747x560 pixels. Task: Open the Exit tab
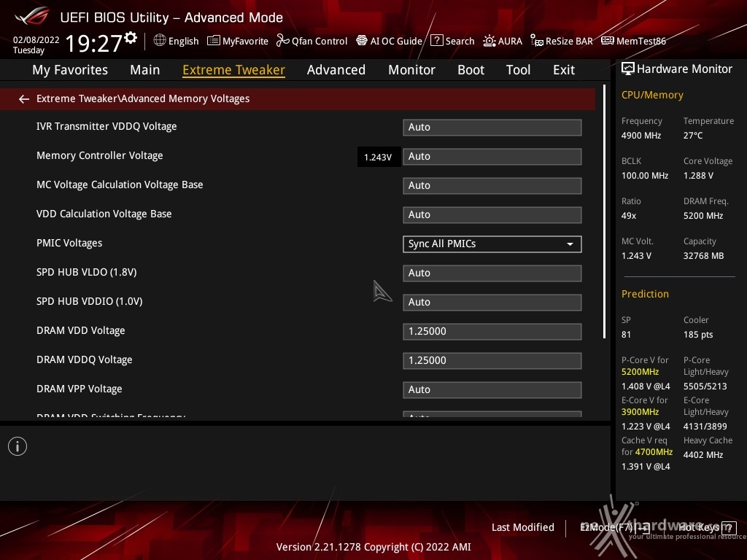pyautogui.click(x=564, y=70)
